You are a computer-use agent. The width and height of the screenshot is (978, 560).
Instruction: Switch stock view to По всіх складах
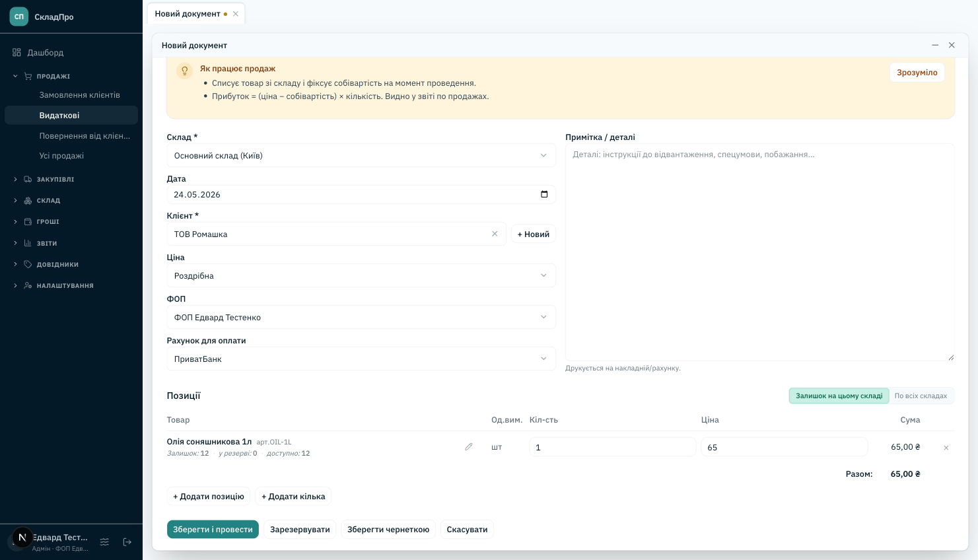(921, 396)
